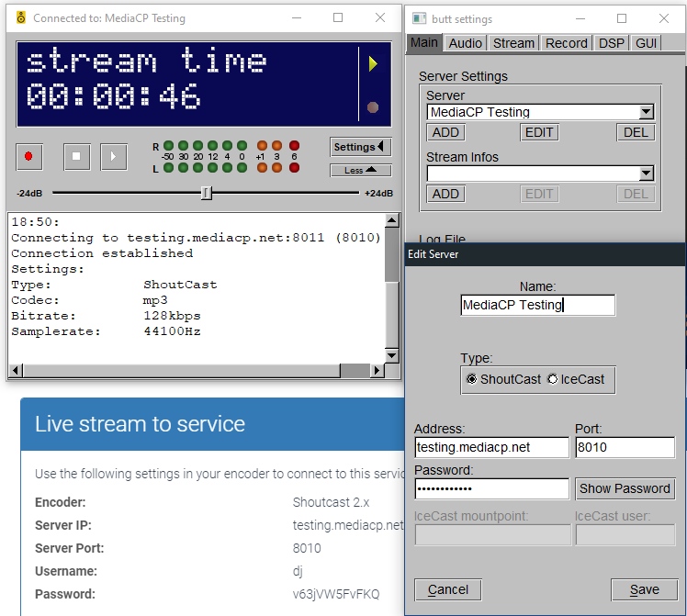Open the GUI tab
This screenshot has height=616, width=687.
[646, 43]
